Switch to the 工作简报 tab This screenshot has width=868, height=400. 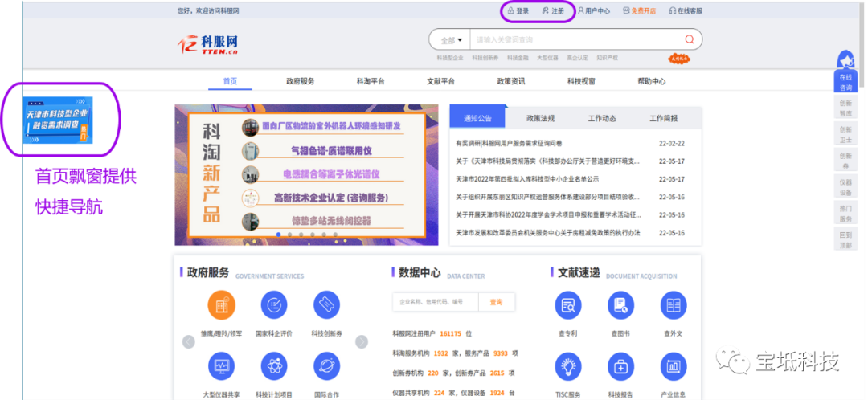pyautogui.click(x=663, y=118)
